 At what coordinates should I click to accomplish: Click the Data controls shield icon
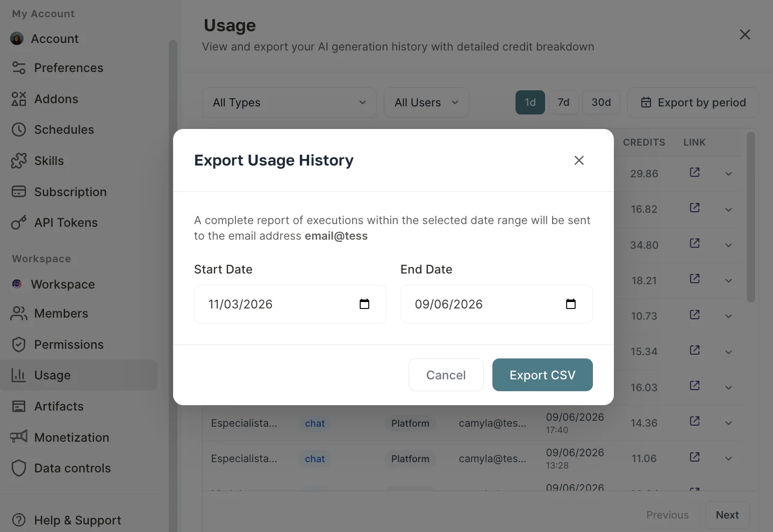coord(19,468)
